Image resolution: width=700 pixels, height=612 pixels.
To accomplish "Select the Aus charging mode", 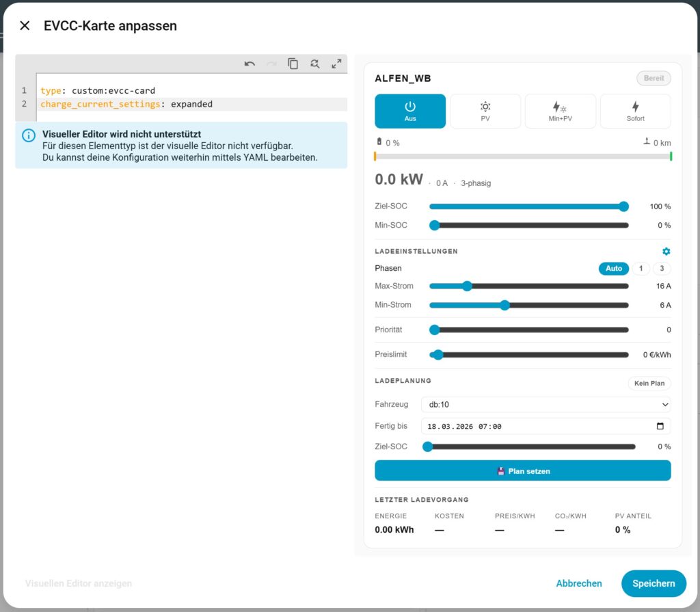I will pyautogui.click(x=410, y=111).
